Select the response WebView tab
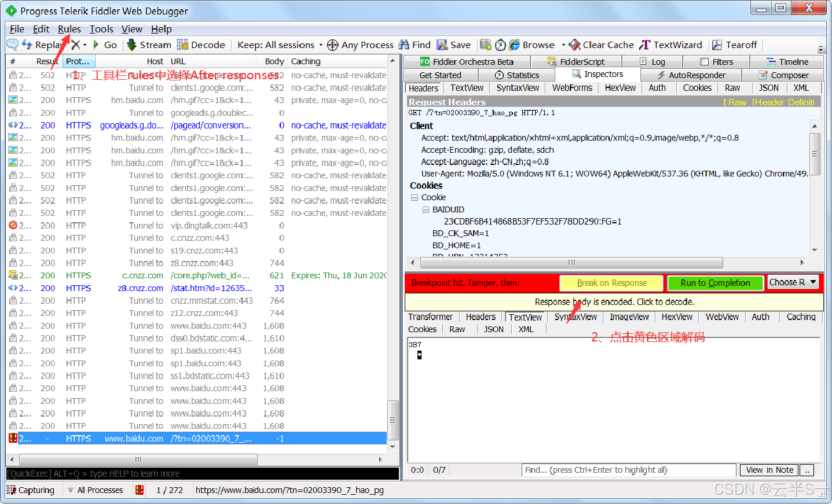Image resolution: width=832 pixels, height=504 pixels. coord(721,317)
